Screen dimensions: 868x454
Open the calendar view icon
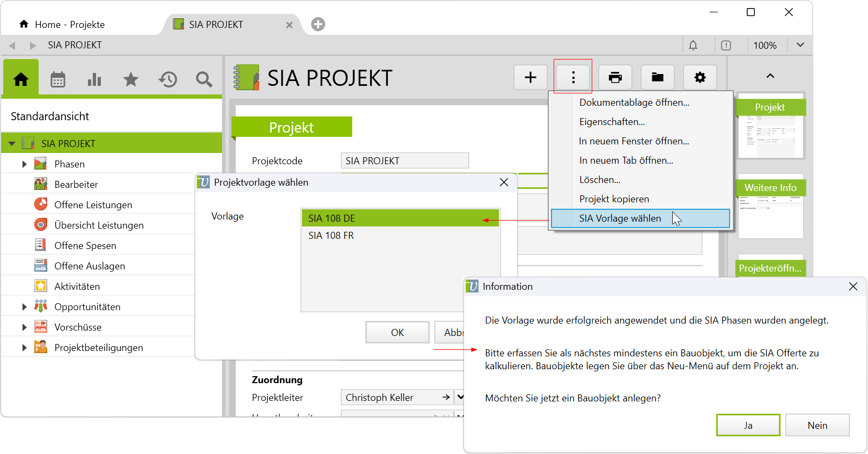pos(58,79)
